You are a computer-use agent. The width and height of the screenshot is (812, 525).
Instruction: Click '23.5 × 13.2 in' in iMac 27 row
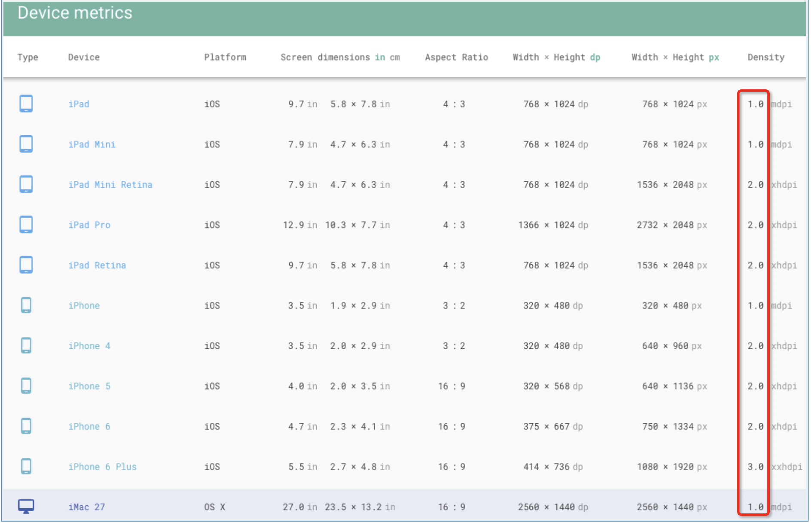(360, 507)
